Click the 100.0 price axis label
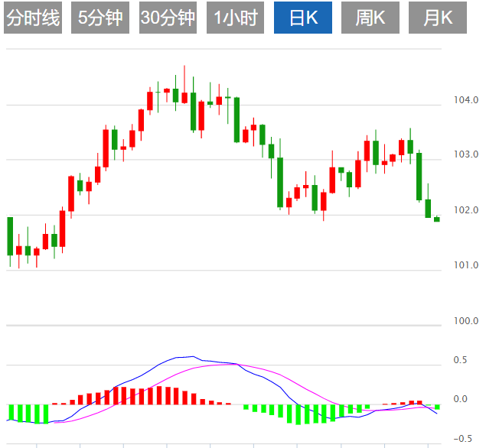Image resolution: width=486 pixels, height=448 pixels. coord(466,321)
